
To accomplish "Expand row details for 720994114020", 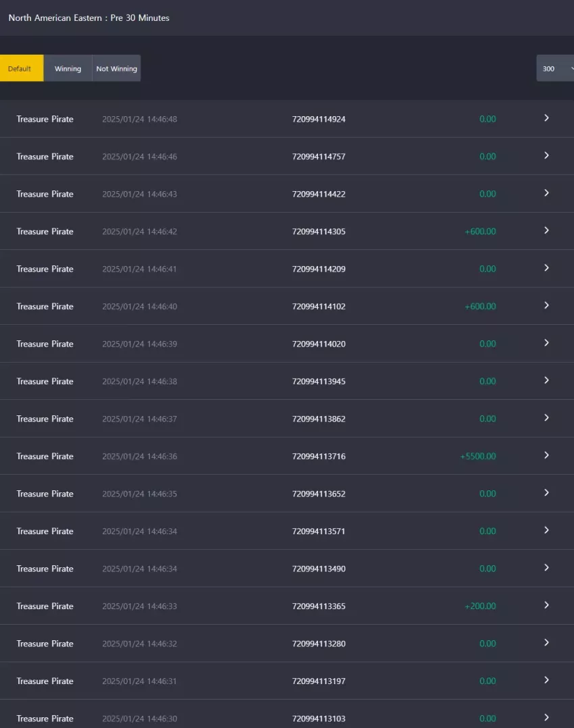I will pos(546,342).
